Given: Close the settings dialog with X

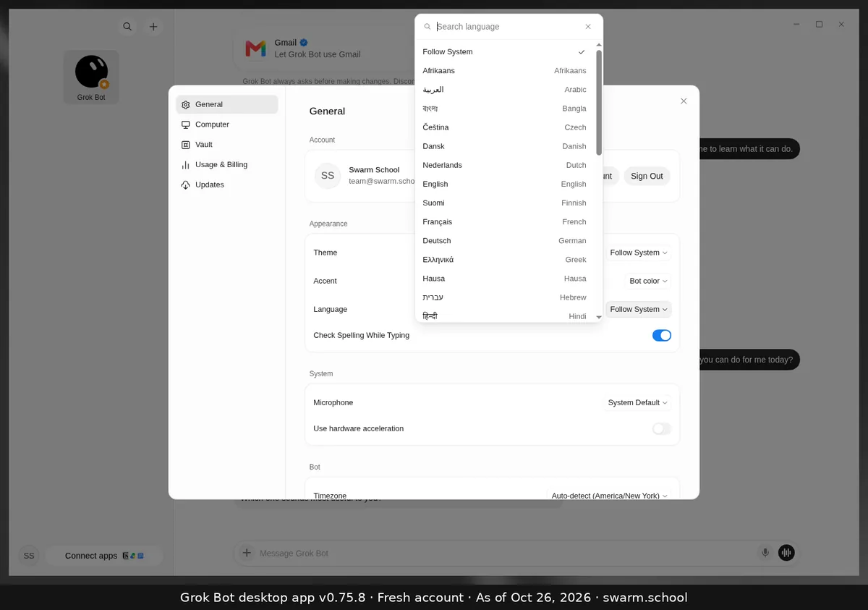Looking at the screenshot, I should click(x=684, y=101).
